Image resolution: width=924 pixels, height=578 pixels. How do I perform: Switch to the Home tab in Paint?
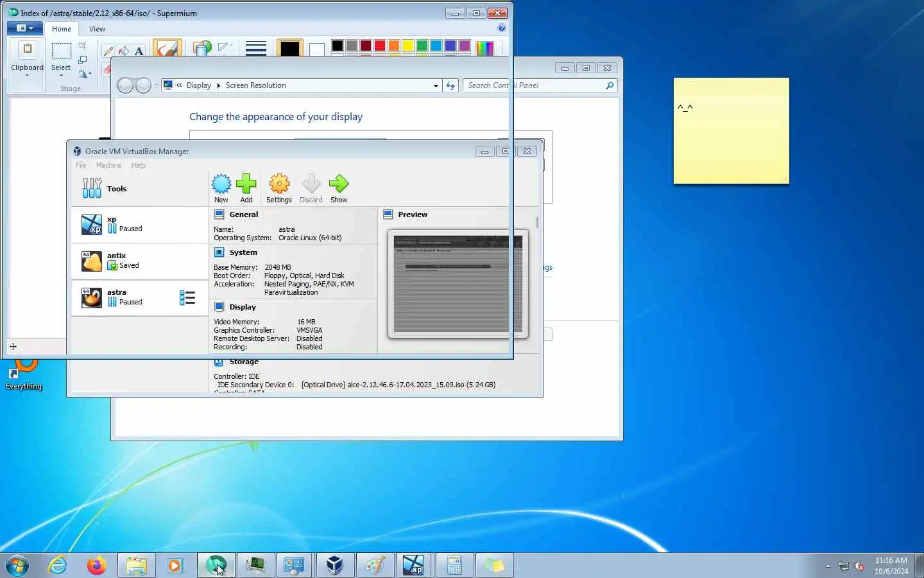62,29
